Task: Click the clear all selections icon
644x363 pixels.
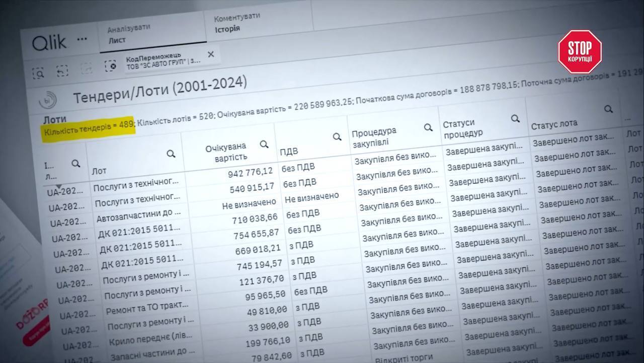Action: coord(110,65)
